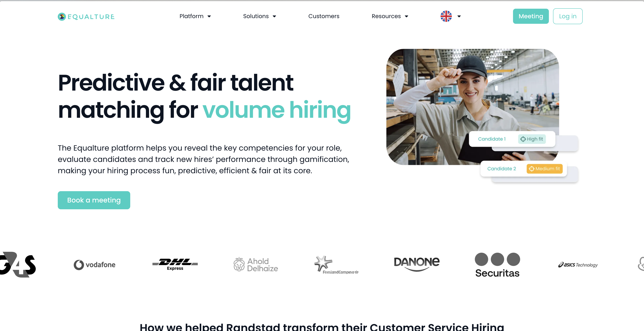This screenshot has width=644, height=331.
Task: Open the Customers menu item
Action: point(324,16)
